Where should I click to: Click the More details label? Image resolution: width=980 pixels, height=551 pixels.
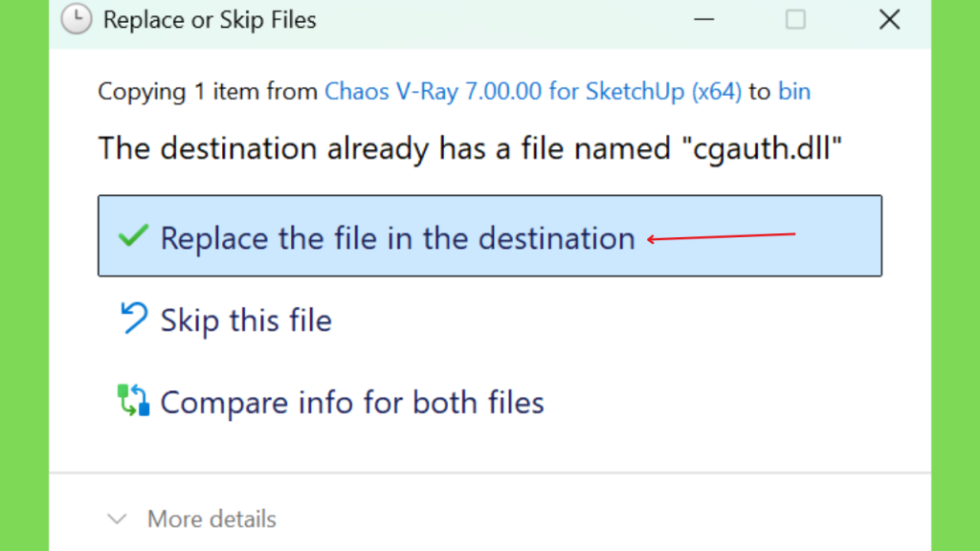pyautogui.click(x=212, y=519)
